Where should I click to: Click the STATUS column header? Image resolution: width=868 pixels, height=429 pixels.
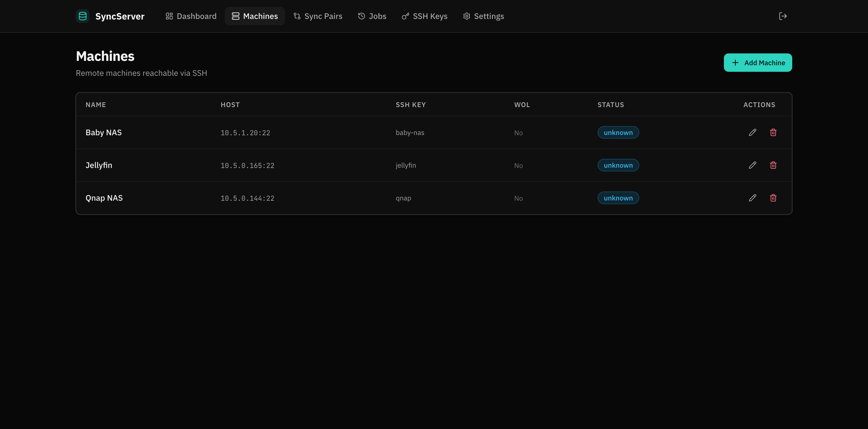pos(611,105)
